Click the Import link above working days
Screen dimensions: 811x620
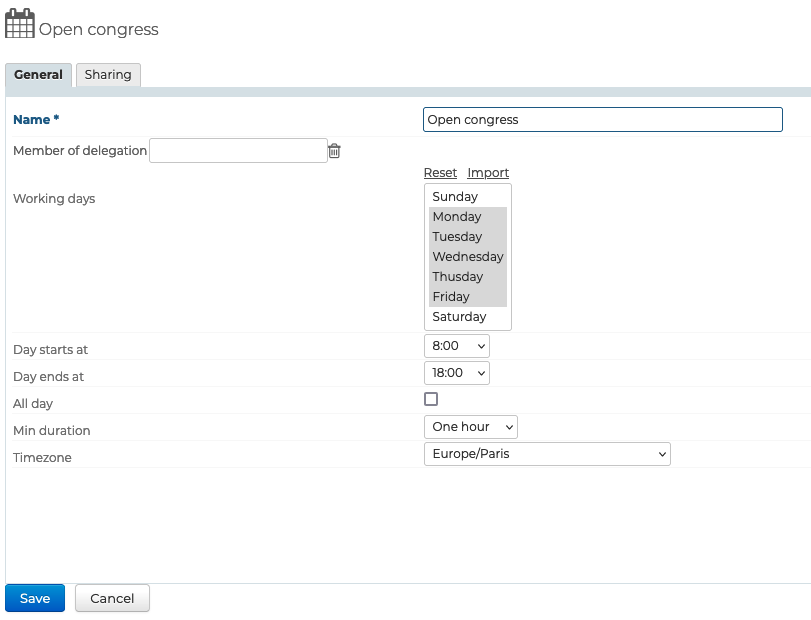(x=488, y=173)
